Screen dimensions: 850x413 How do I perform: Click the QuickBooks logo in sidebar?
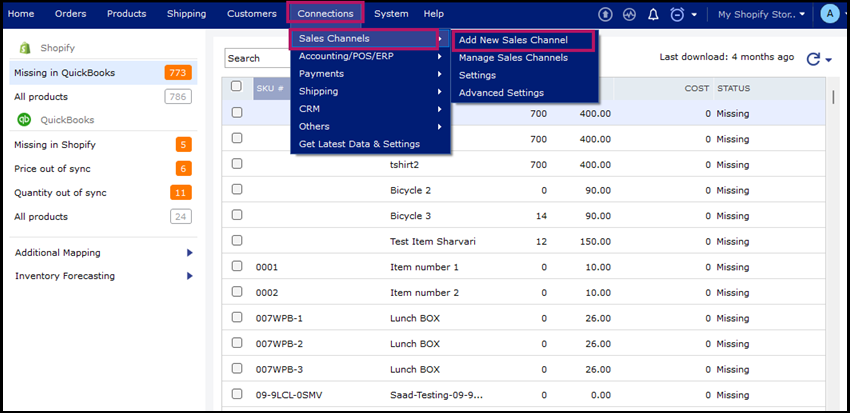pyautogui.click(x=25, y=119)
